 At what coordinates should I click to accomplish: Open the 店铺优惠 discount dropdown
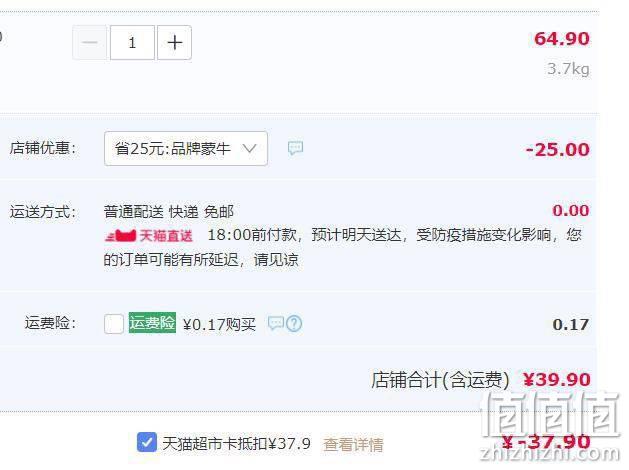[186, 148]
